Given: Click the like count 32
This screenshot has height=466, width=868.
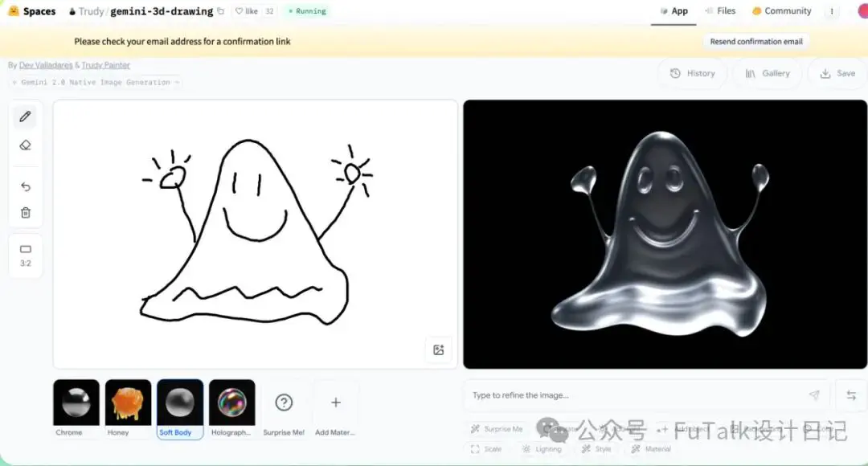Looking at the screenshot, I should pos(269,11).
